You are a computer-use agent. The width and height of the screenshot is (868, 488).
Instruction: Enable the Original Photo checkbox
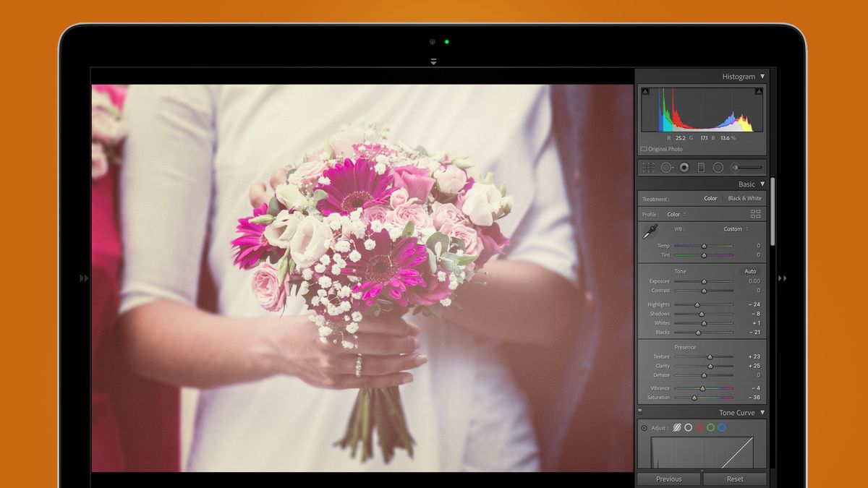click(644, 149)
